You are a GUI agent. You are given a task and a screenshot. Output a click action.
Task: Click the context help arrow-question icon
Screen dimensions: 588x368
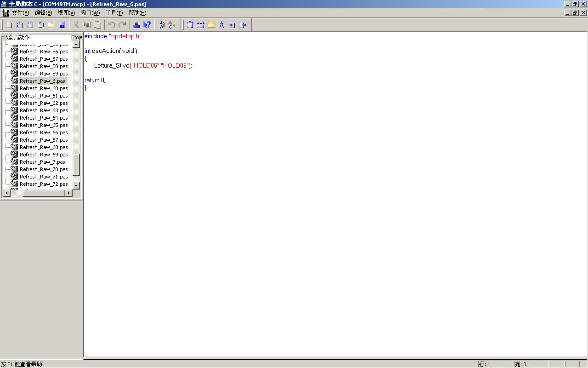pos(147,25)
